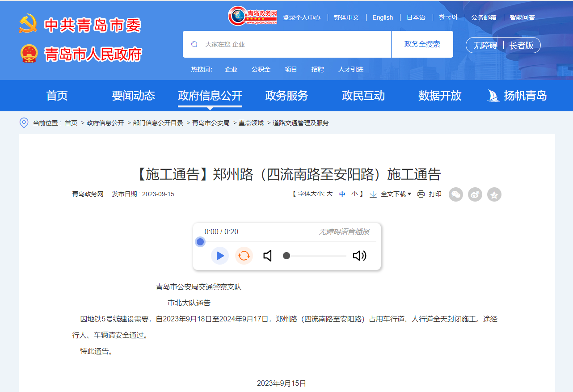Click the Qingdao government portal logo
The height and width of the screenshot is (392, 573).
(x=253, y=17)
